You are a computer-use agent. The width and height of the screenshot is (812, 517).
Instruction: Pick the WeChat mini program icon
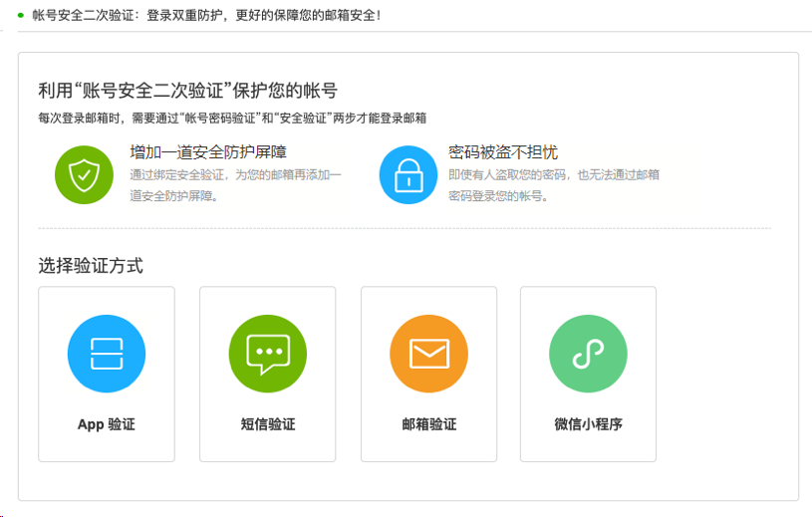click(588, 354)
